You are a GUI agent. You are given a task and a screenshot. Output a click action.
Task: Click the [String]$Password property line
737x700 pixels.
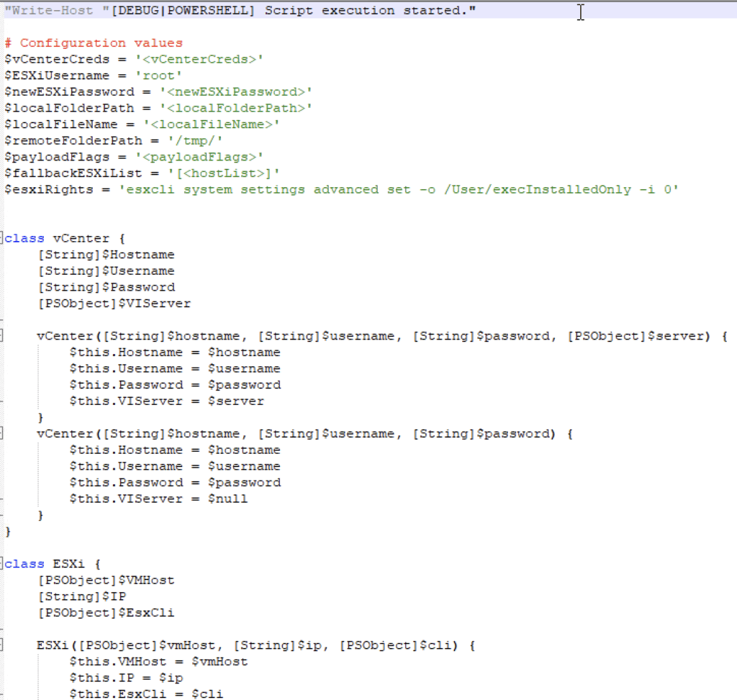pyautogui.click(x=107, y=288)
